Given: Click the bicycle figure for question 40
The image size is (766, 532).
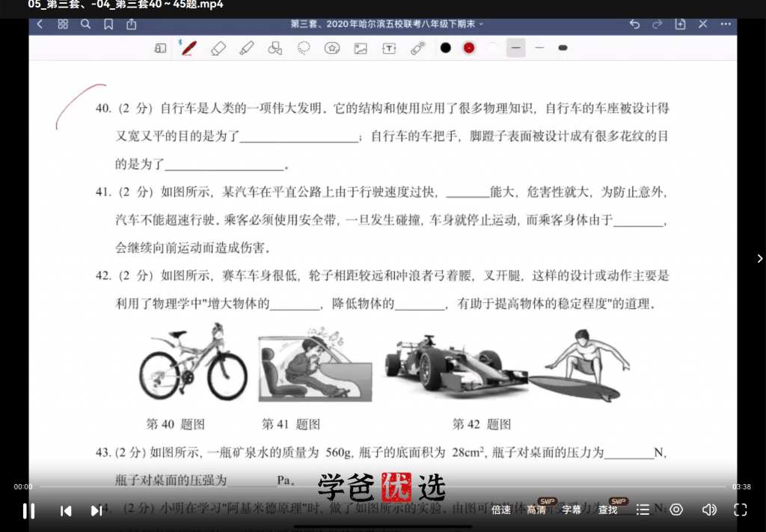Looking at the screenshot, I should (193, 361).
